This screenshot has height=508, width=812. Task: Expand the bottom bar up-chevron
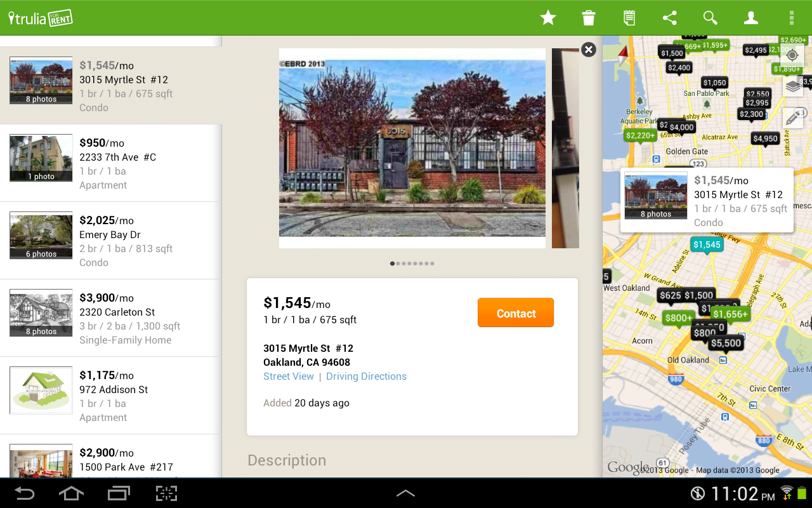[405, 493]
